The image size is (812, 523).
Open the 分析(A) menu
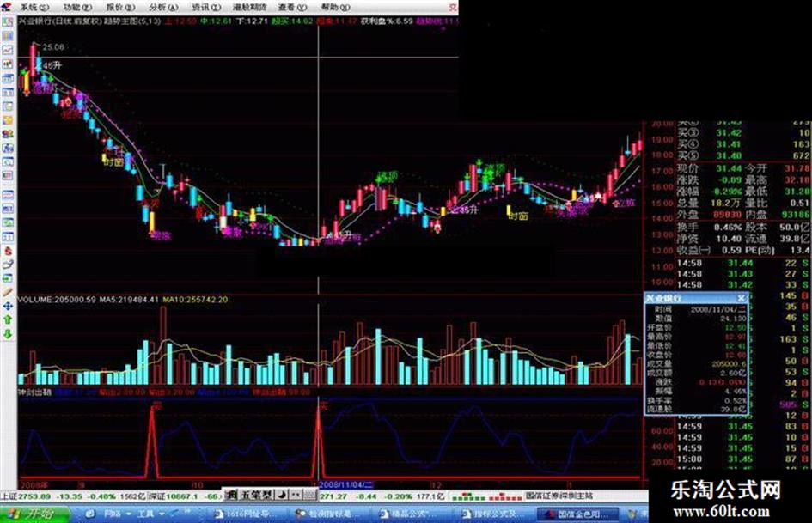(163, 7)
